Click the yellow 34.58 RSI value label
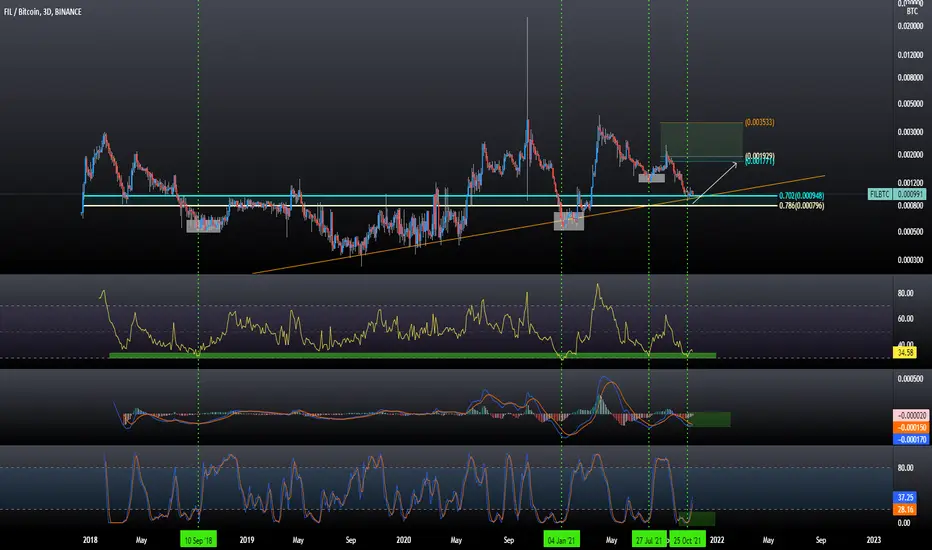This screenshot has width=932, height=550. (905, 353)
